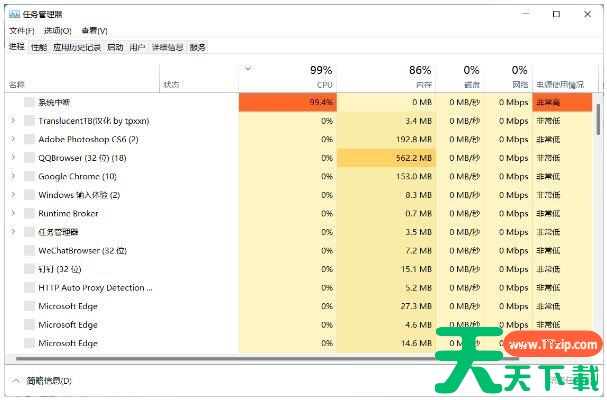Click the sort arrow above CPU column

click(248, 69)
